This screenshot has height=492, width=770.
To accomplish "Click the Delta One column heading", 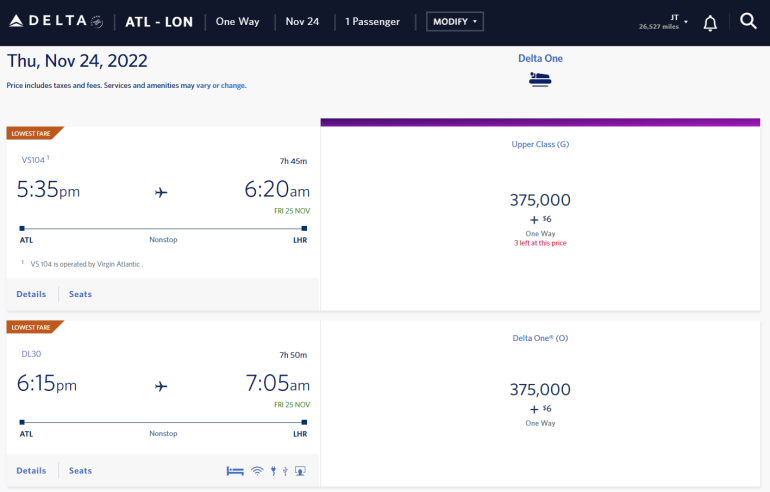I will pos(540,58).
